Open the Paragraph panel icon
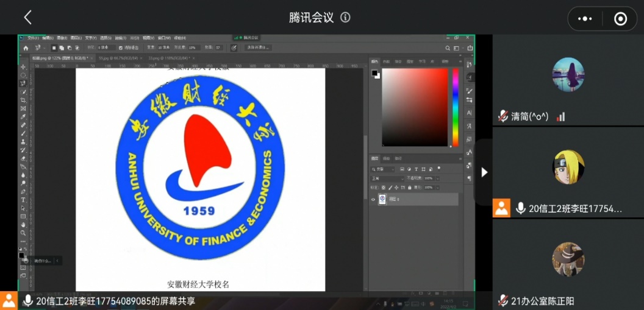This screenshot has height=310, width=644. (x=470, y=179)
